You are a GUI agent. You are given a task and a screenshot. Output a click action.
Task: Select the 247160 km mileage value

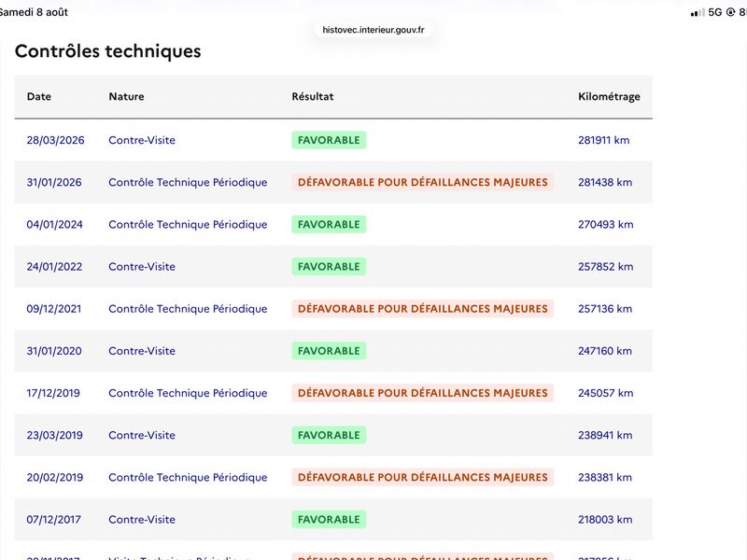[605, 351]
